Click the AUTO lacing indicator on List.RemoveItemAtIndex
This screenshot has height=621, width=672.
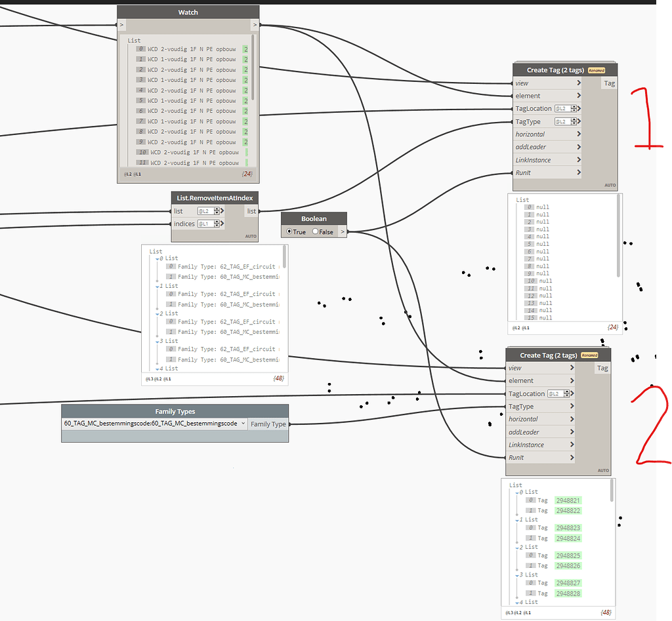[x=251, y=235]
